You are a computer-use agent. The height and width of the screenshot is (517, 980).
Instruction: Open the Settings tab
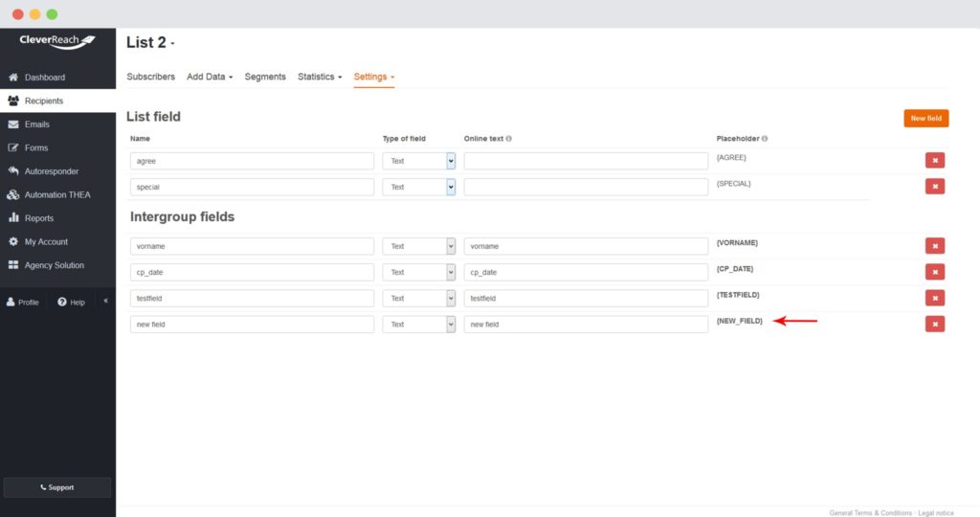click(x=374, y=77)
